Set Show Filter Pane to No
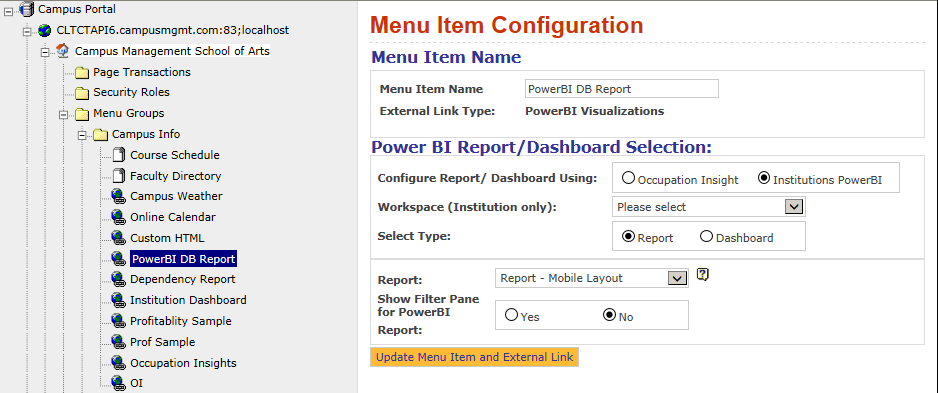 pos(610,315)
